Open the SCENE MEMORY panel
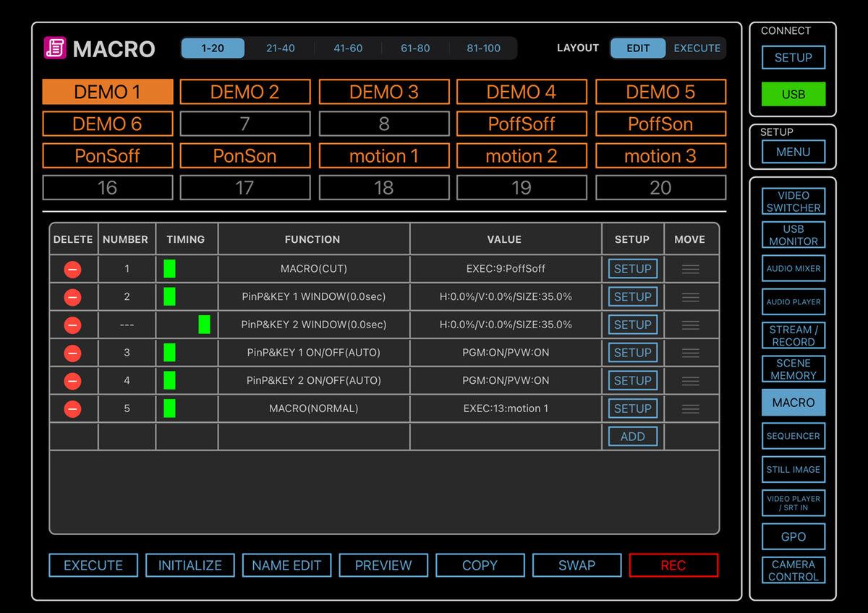The width and height of the screenshot is (868, 613). [793, 369]
